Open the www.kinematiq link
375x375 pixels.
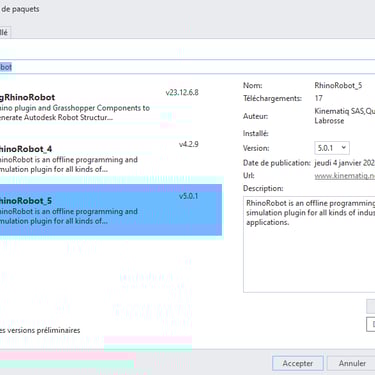pyautogui.click(x=345, y=176)
